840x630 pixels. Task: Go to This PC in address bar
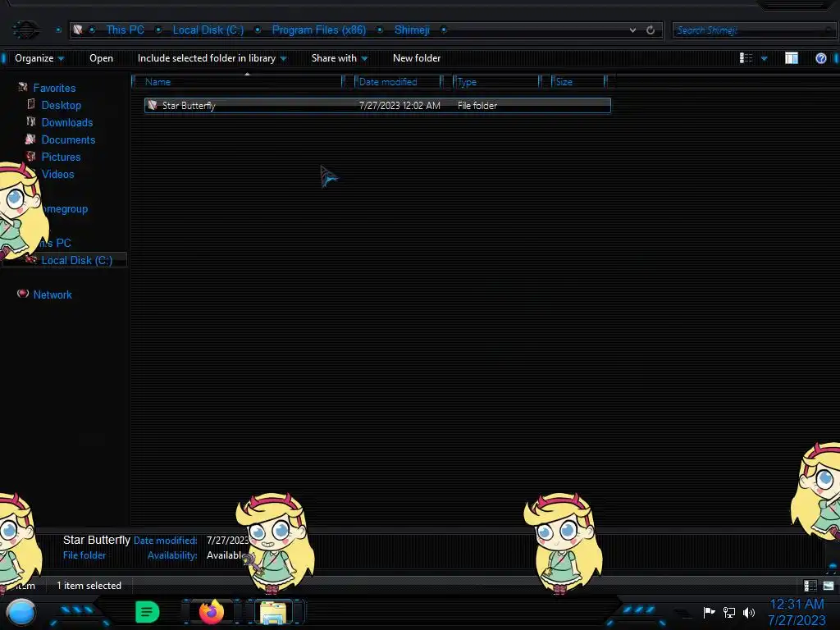(125, 30)
